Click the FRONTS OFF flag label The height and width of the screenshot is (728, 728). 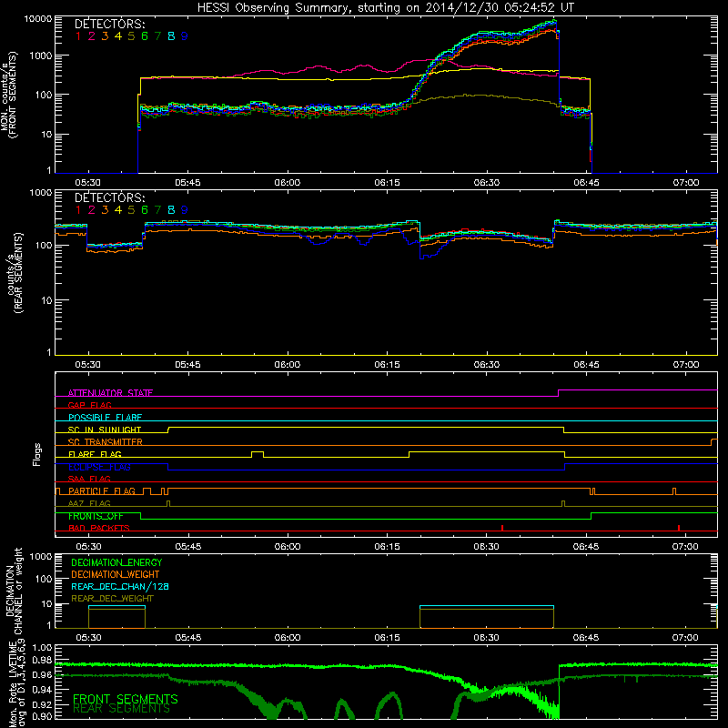coord(96,516)
